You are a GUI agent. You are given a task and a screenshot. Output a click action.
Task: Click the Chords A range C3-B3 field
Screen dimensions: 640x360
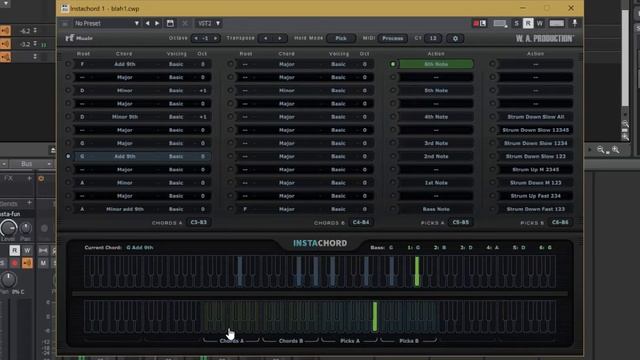[x=199, y=222]
